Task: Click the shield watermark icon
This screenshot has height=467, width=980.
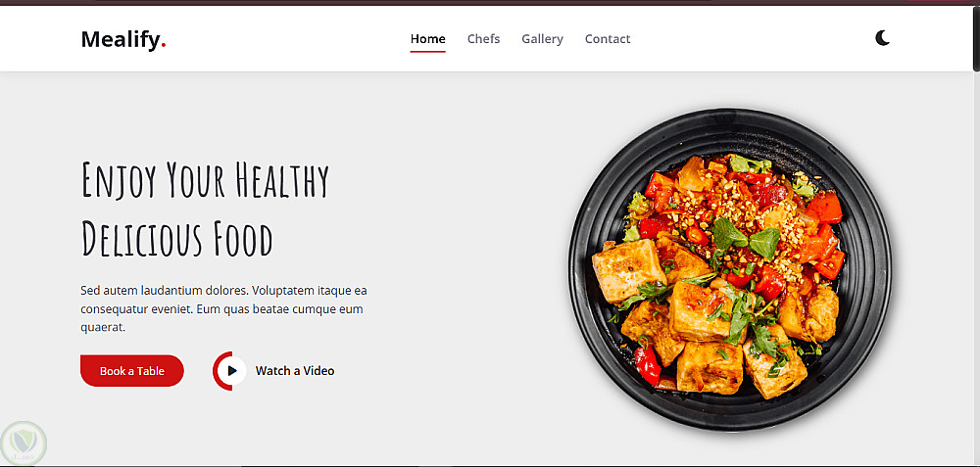Action: point(24,444)
